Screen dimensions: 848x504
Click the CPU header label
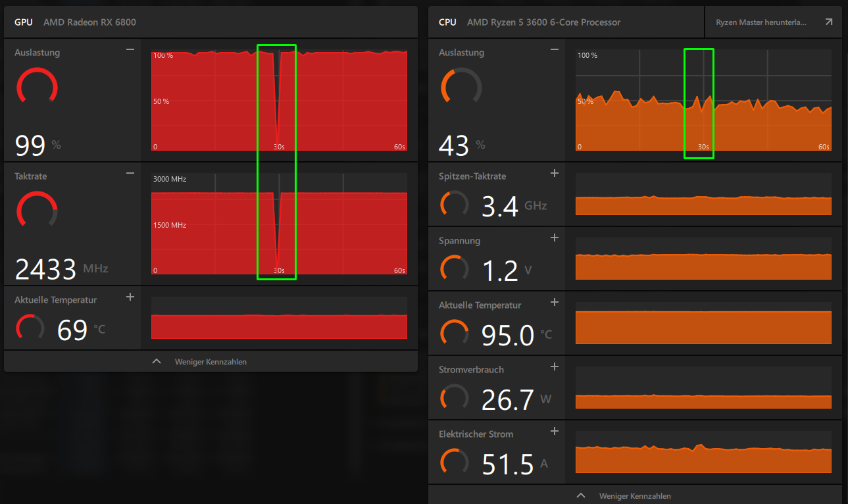click(x=447, y=22)
